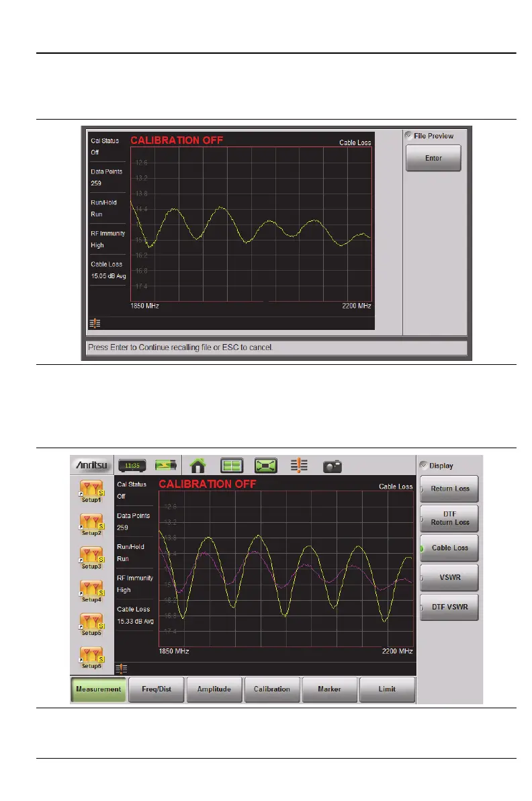Viewport: 532px width, 801px height.
Task: Open the Marker main menu
Action: (329, 689)
